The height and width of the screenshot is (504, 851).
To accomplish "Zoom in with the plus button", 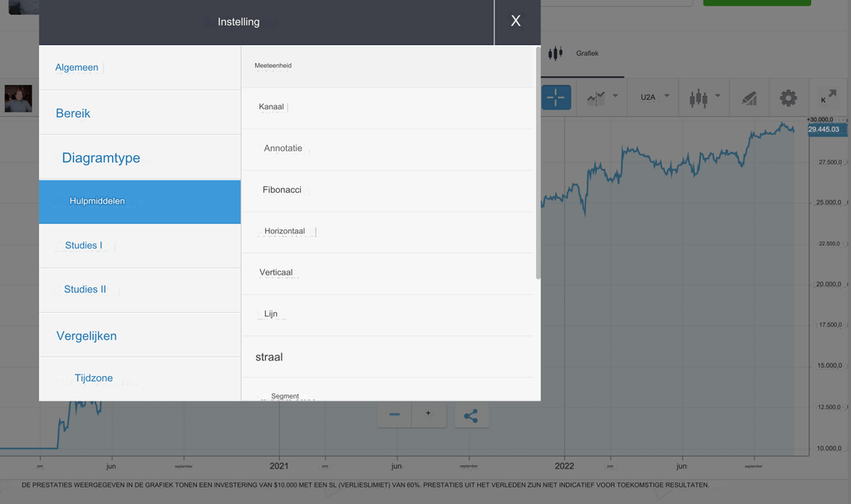I will [428, 413].
